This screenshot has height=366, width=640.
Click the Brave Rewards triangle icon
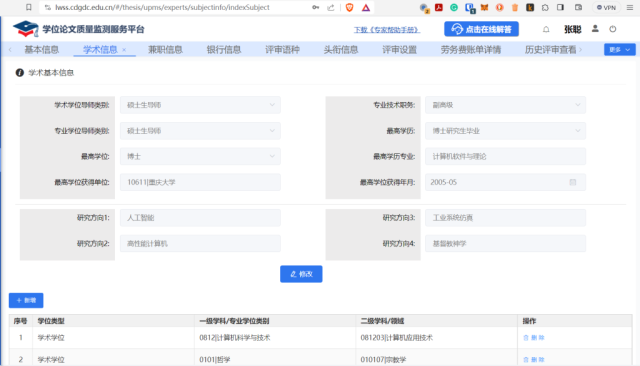366,7
